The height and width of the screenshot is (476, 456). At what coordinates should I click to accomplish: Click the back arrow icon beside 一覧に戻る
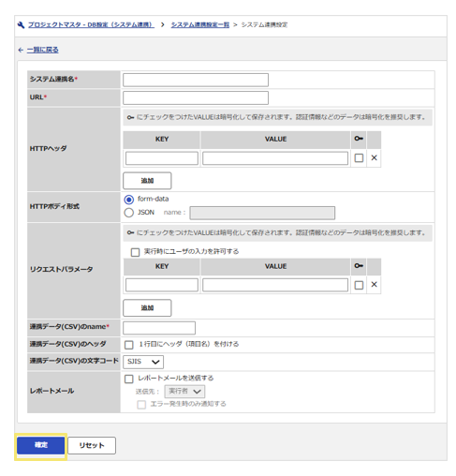21,50
